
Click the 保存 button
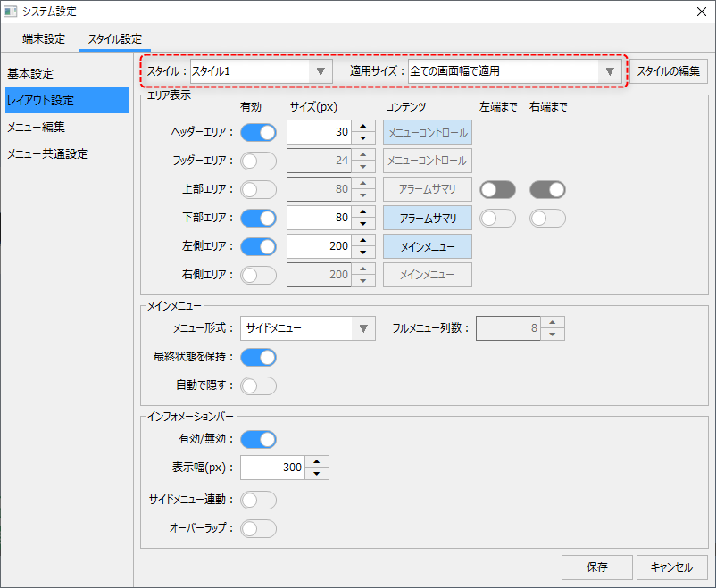pyautogui.click(x=596, y=567)
